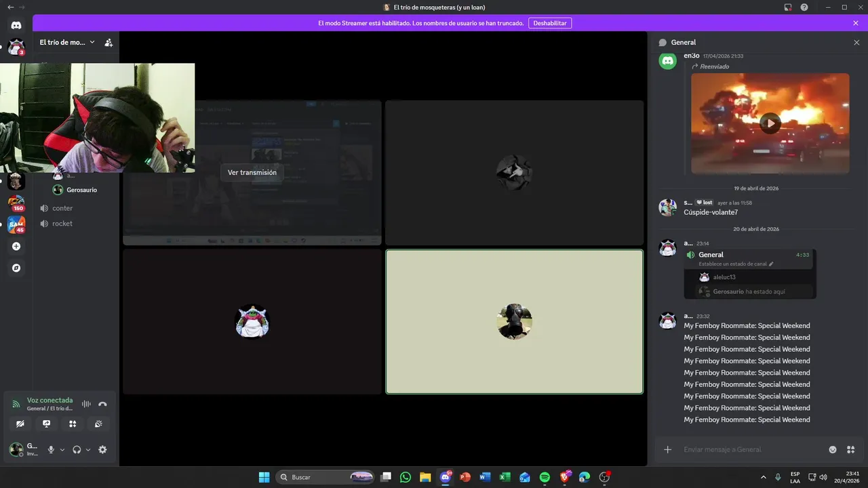Screen dimensions: 868x488
Task: Click the lost server tag badge
Action: [704, 203]
